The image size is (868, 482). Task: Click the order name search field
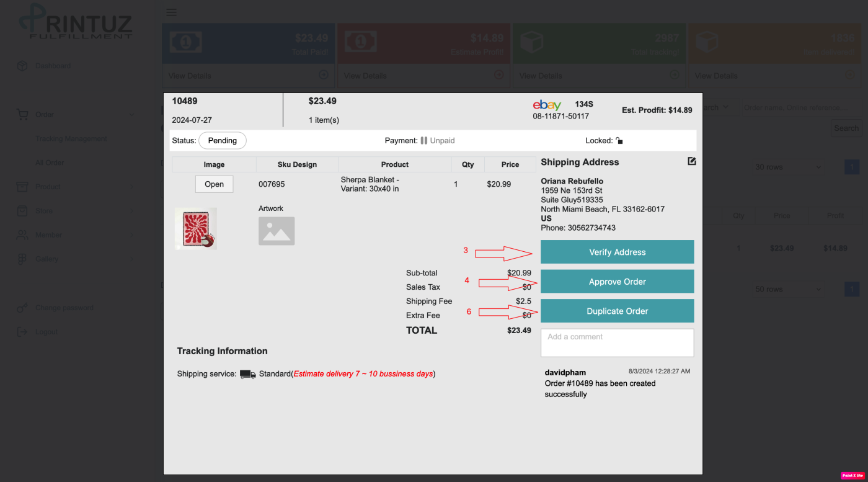[x=802, y=107]
